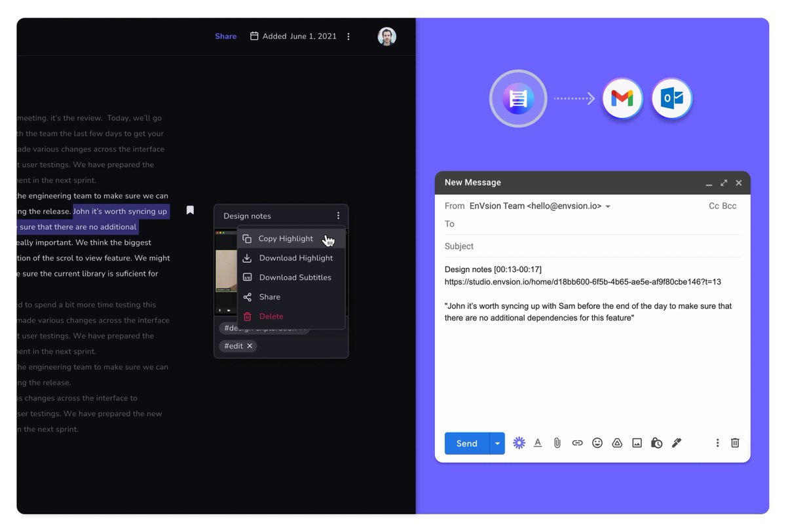This screenshot has height=532, width=786.
Task: Open more options in the compose toolbar
Action: tap(717, 443)
